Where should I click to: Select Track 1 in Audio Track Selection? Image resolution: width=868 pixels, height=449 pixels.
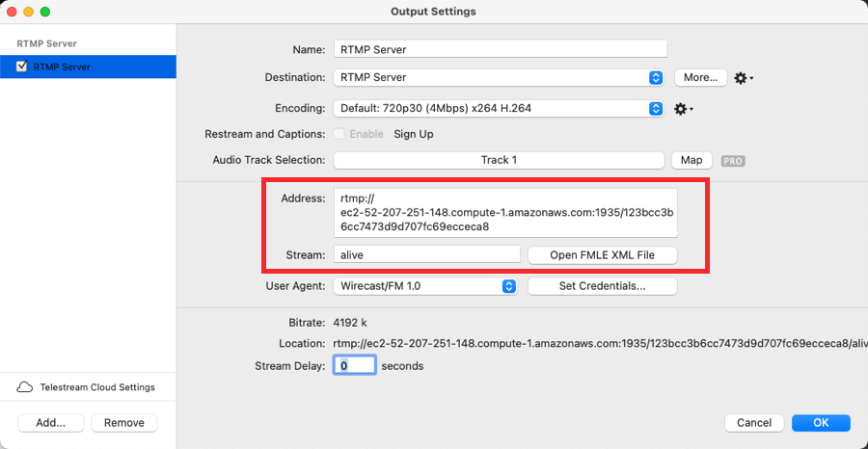499,160
